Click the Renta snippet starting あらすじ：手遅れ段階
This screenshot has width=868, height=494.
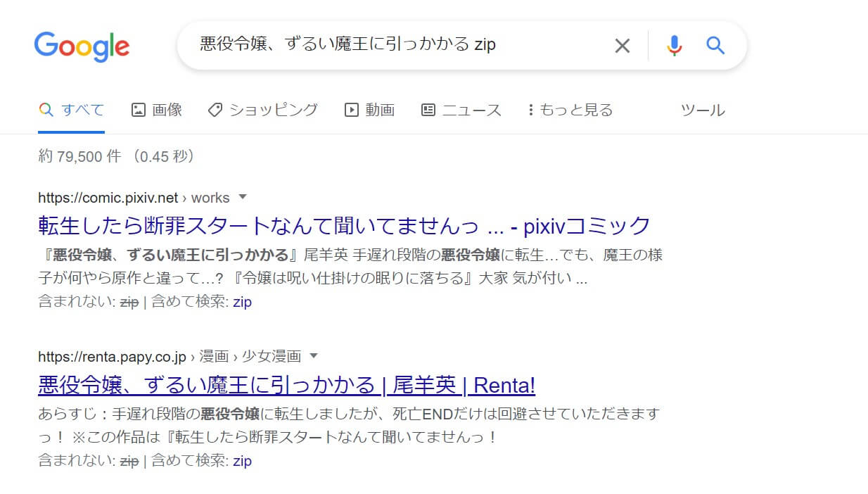point(349,425)
